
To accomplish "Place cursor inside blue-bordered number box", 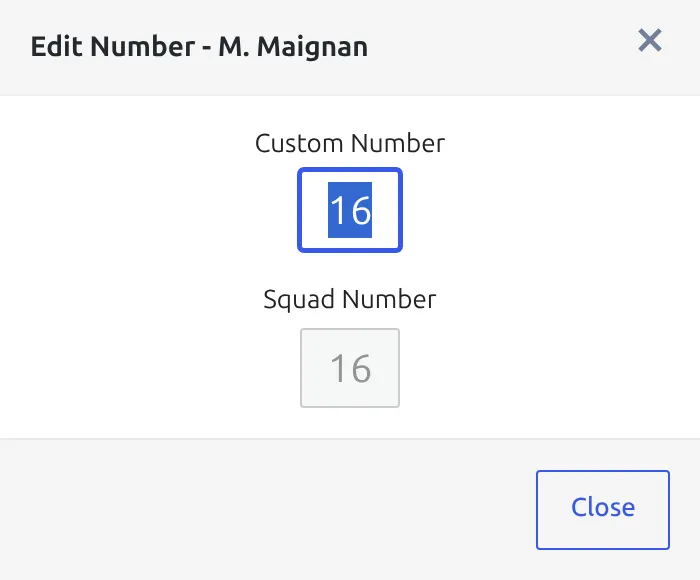I will pyautogui.click(x=350, y=210).
